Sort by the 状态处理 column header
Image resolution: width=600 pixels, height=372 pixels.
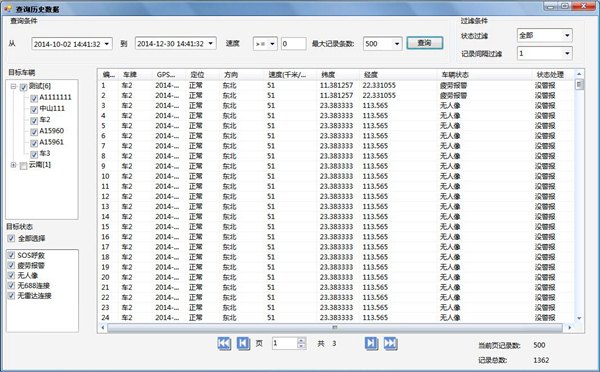(553, 75)
